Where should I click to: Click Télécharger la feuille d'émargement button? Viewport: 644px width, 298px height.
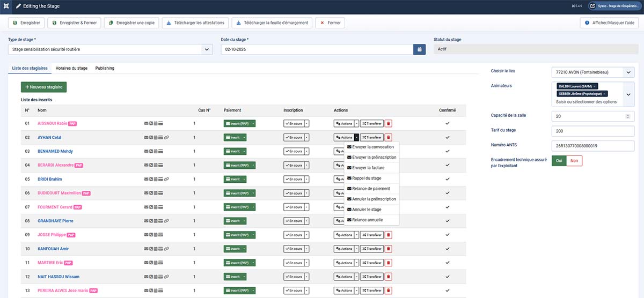(272, 23)
